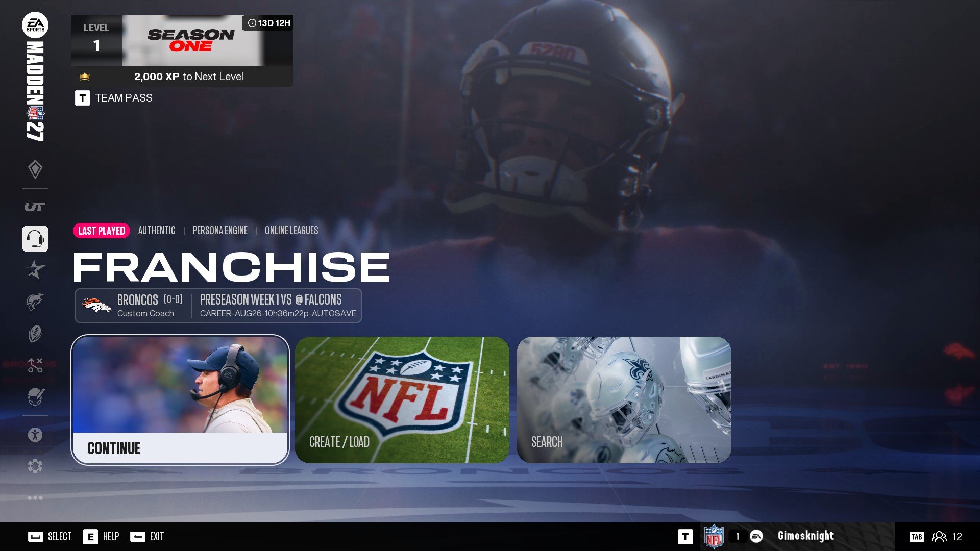Open the Create / Load tile
This screenshot has width=980, height=551.
[402, 400]
